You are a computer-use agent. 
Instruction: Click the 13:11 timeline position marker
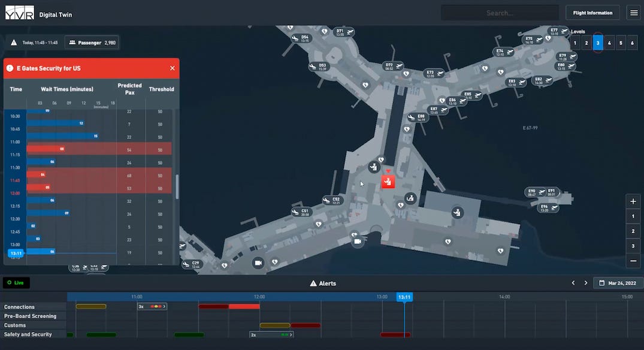[x=404, y=296]
